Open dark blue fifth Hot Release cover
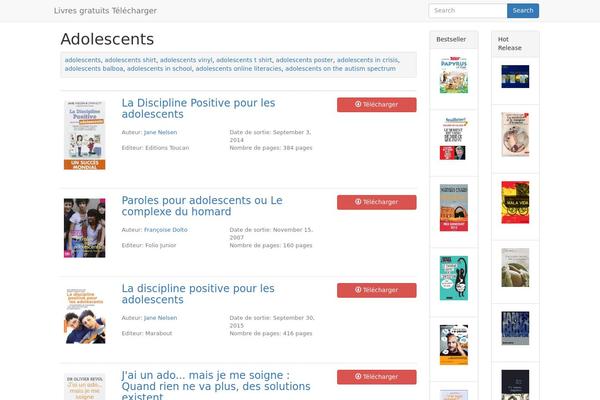The image size is (600, 400). point(515,328)
